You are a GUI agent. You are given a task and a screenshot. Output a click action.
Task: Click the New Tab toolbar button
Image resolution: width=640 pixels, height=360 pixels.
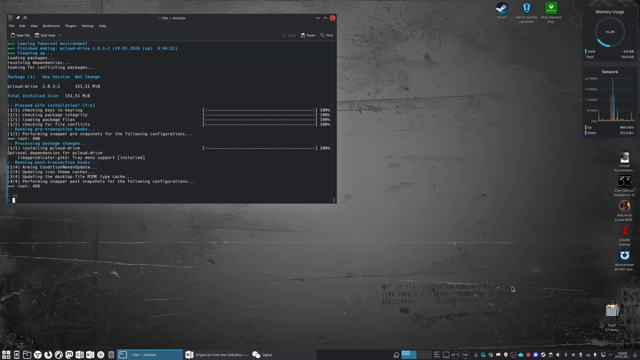(x=20, y=35)
